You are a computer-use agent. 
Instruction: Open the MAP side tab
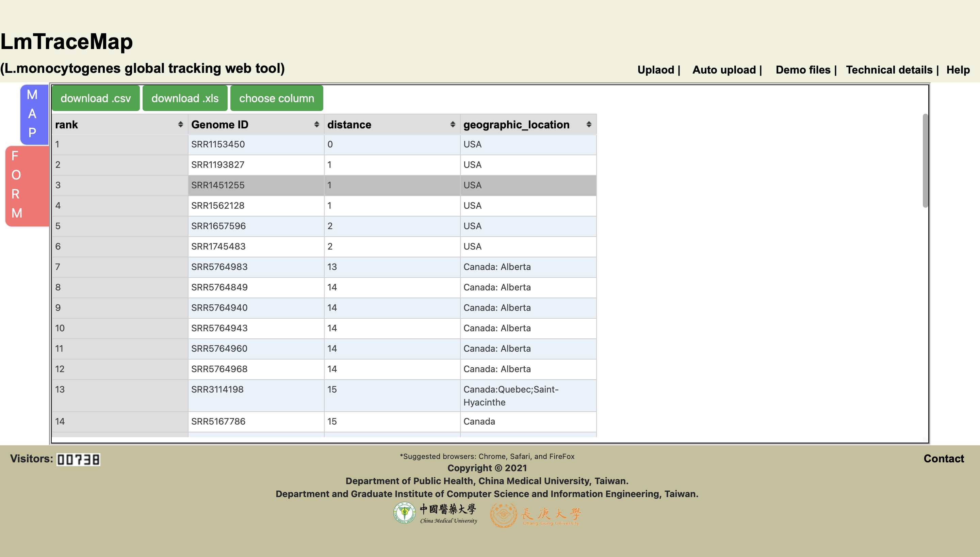click(34, 114)
